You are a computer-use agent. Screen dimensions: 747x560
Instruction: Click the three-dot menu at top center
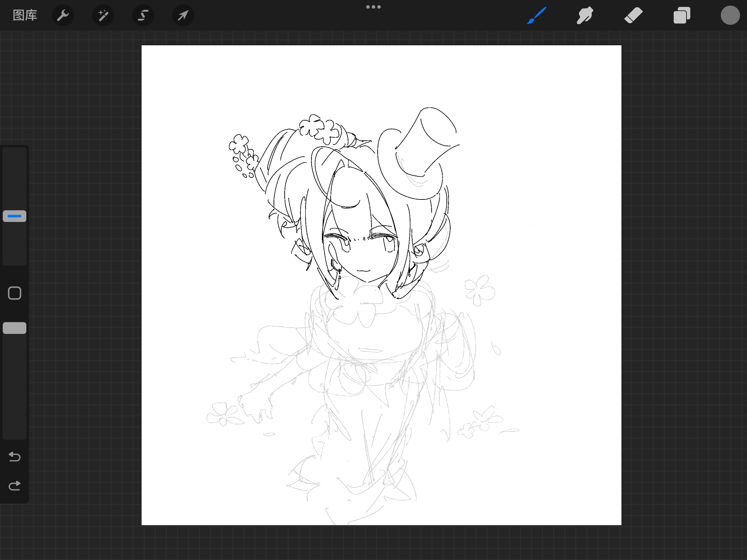pyautogui.click(x=373, y=7)
